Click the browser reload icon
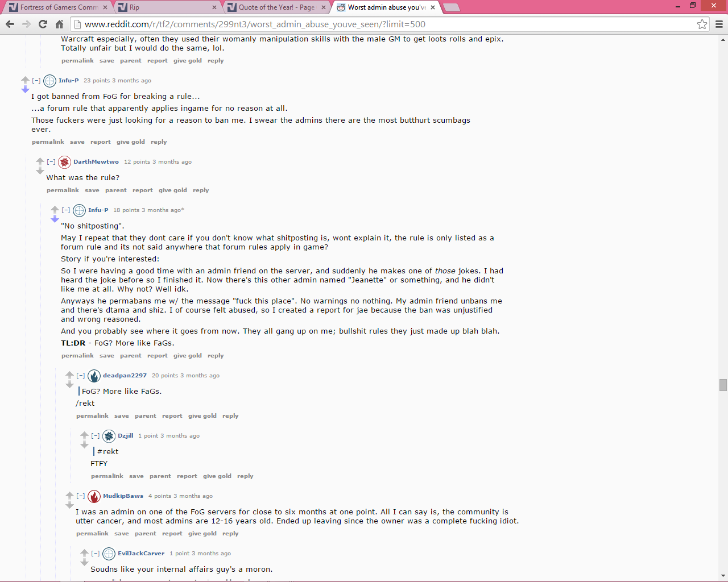Image resolution: width=728 pixels, height=582 pixels. (x=43, y=24)
